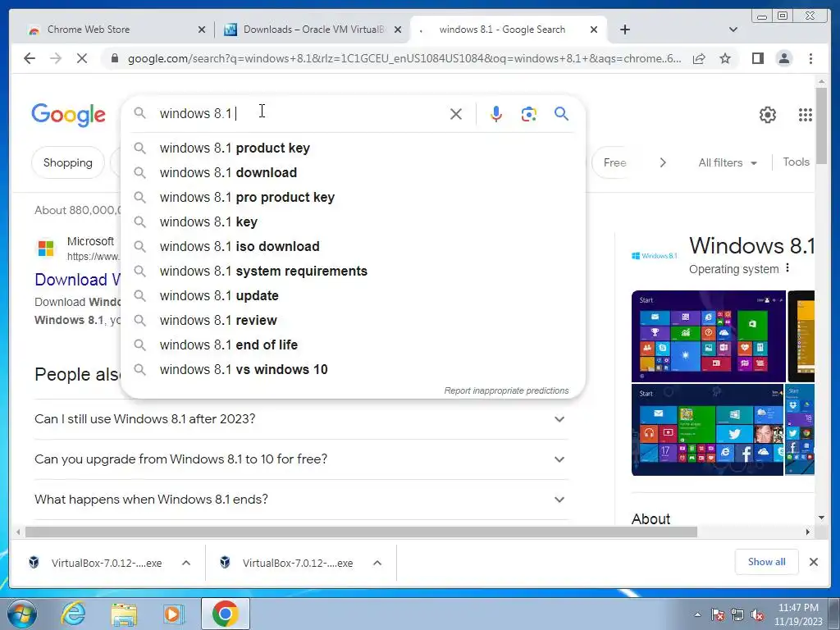Start voice search with the microphone icon
This screenshot has height=630, width=840.
[496, 113]
